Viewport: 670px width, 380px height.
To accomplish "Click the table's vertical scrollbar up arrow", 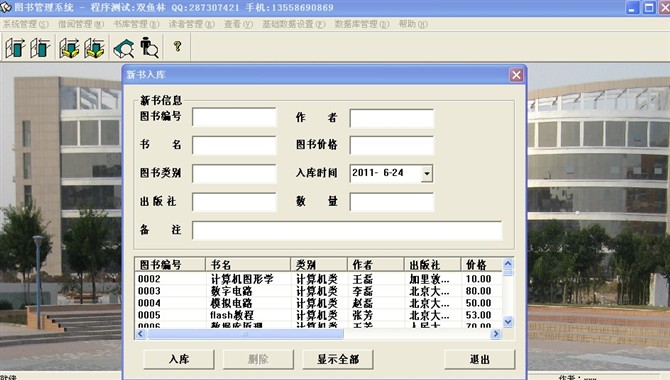I will click(508, 263).
